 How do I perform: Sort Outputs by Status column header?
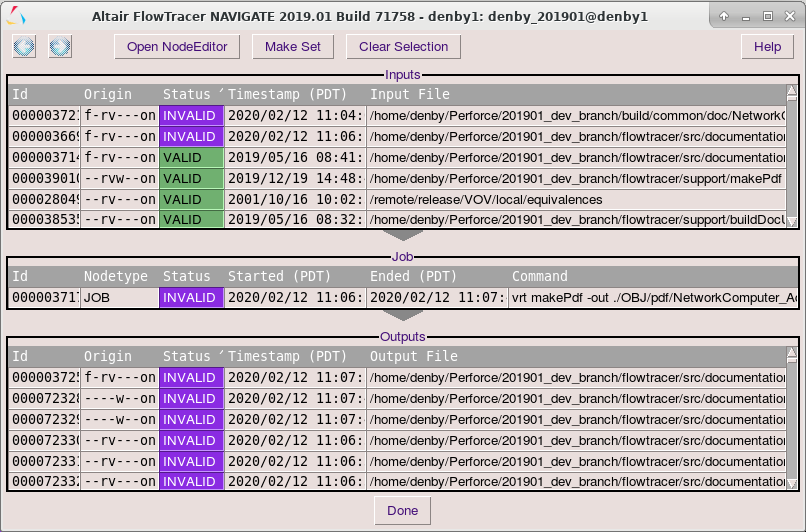click(191, 356)
